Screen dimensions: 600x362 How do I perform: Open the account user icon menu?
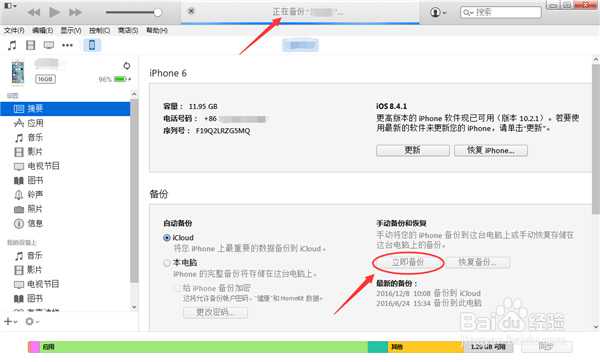(438, 12)
